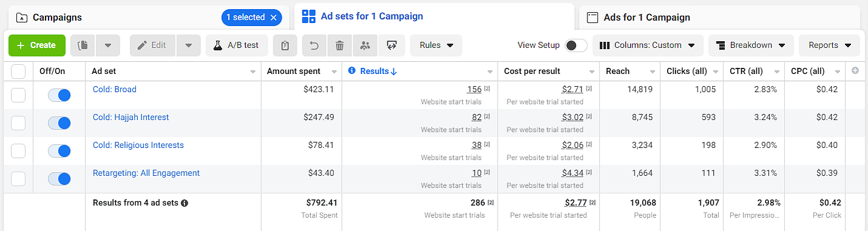Click info icon beside Results header
Image resolution: width=868 pixels, height=231 pixels.
tap(352, 71)
